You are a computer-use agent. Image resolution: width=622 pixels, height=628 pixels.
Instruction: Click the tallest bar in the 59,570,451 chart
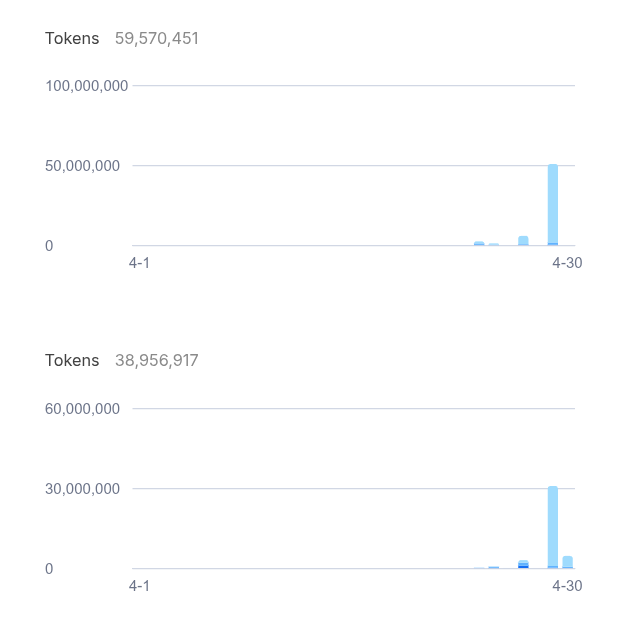553,205
